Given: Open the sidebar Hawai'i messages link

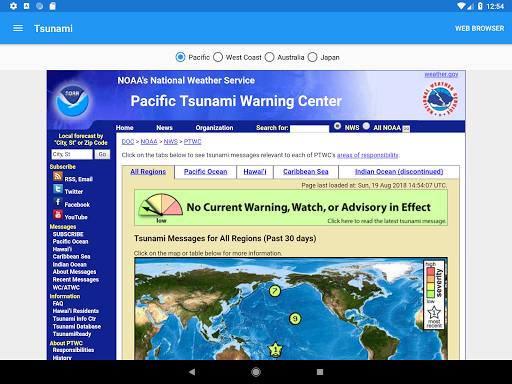Looking at the screenshot, I should coord(62,249).
